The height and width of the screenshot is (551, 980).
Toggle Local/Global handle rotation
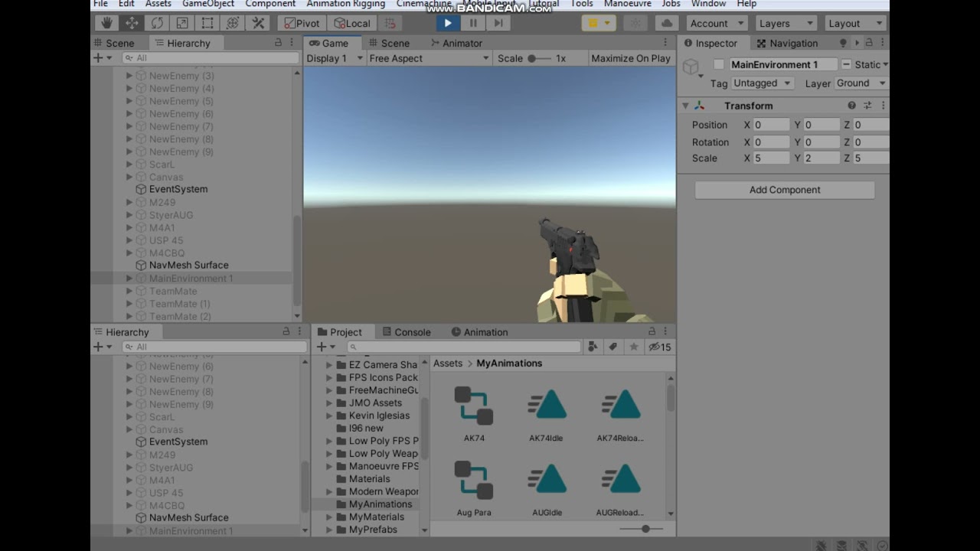[x=352, y=23]
